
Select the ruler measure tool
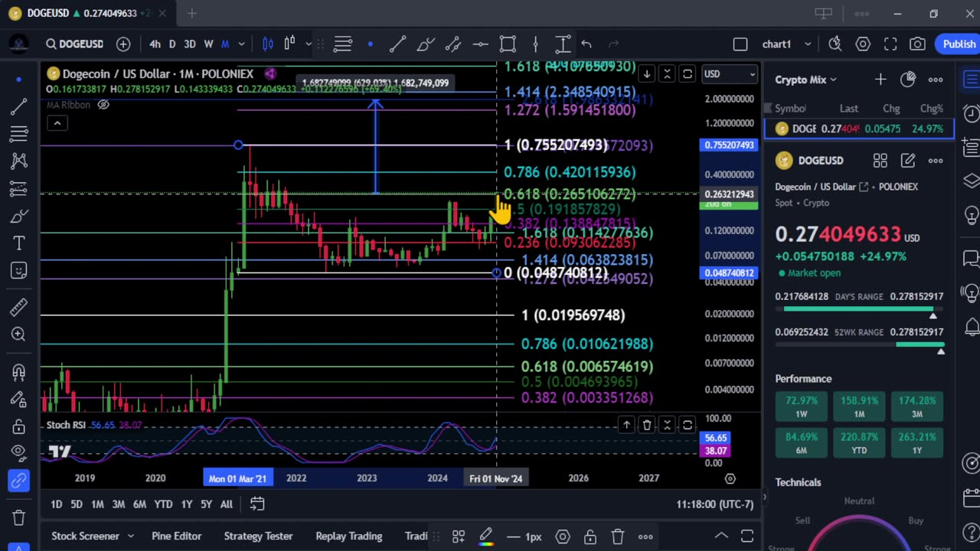coord(18,307)
